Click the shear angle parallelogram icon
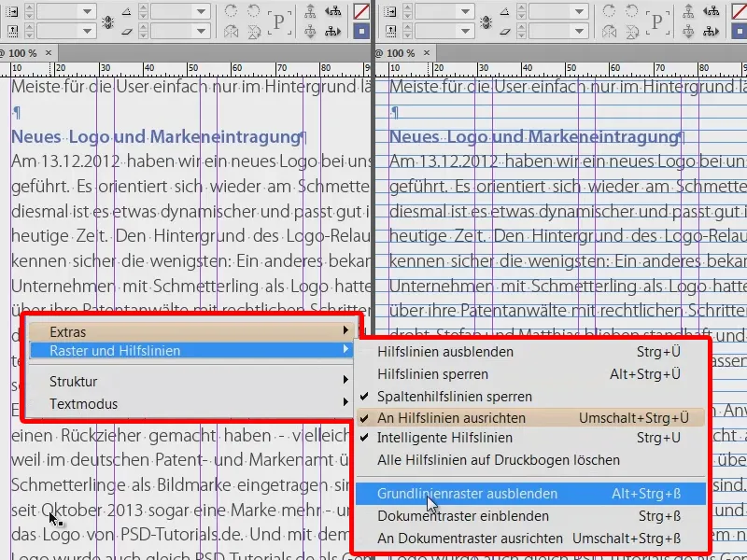The width and height of the screenshot is (747, 560). pyautogui.click(x=127, y=31)
